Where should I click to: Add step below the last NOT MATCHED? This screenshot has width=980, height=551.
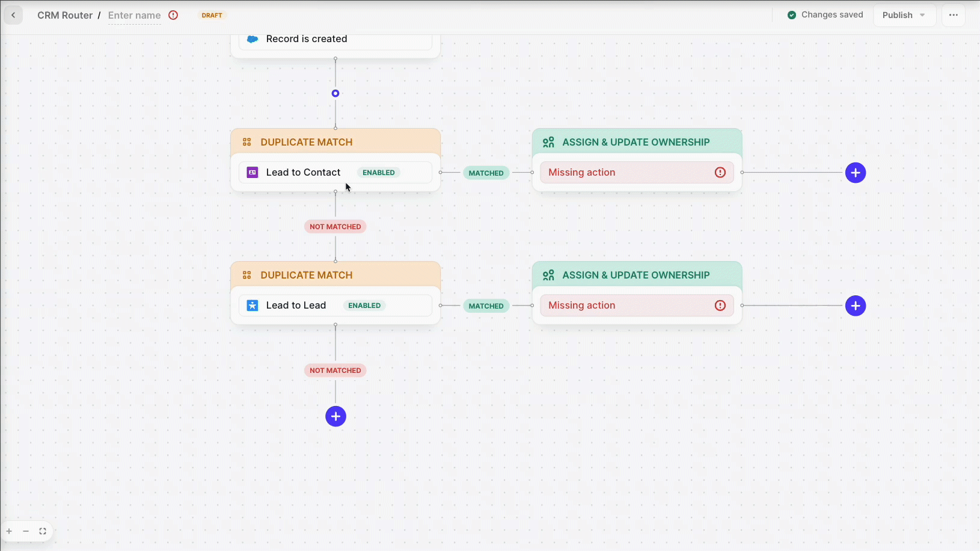(335, 416)
